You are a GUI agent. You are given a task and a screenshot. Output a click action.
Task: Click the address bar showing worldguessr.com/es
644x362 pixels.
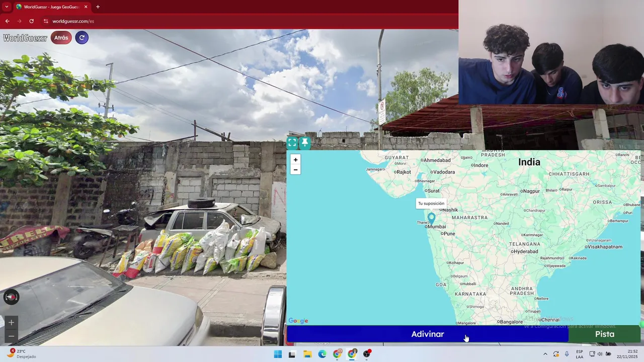coord(73,21)
